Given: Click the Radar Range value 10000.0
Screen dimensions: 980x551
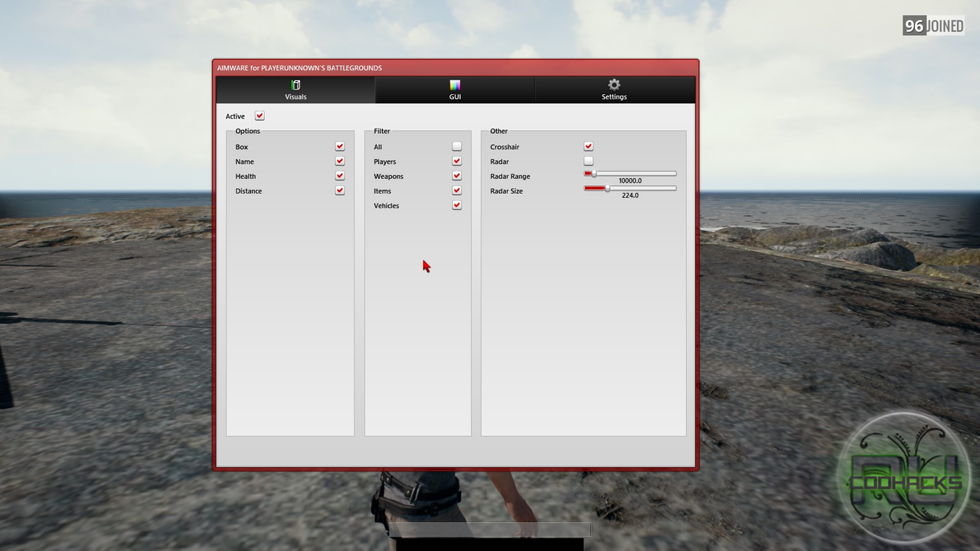Looking at the screenshot, I should [630, 181].
